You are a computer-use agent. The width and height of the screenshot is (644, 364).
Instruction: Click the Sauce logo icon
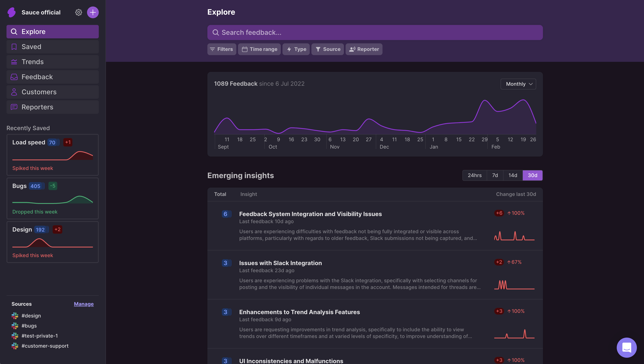point(12,12)
